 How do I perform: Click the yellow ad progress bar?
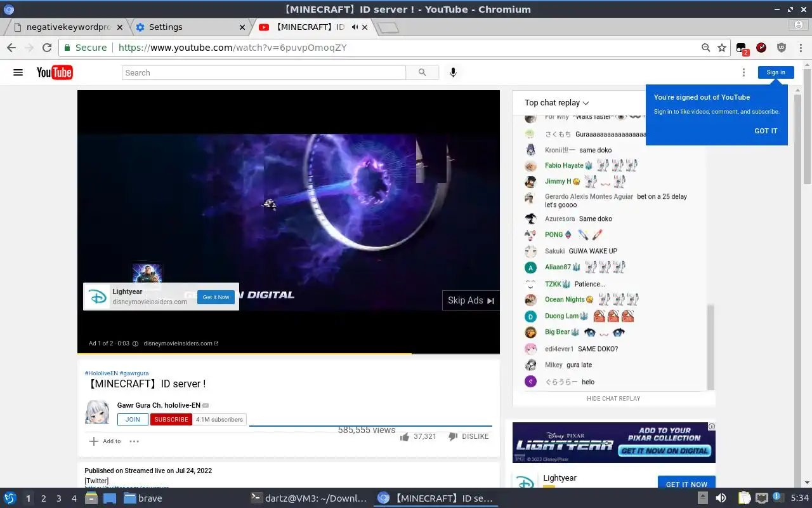point(244,353)
